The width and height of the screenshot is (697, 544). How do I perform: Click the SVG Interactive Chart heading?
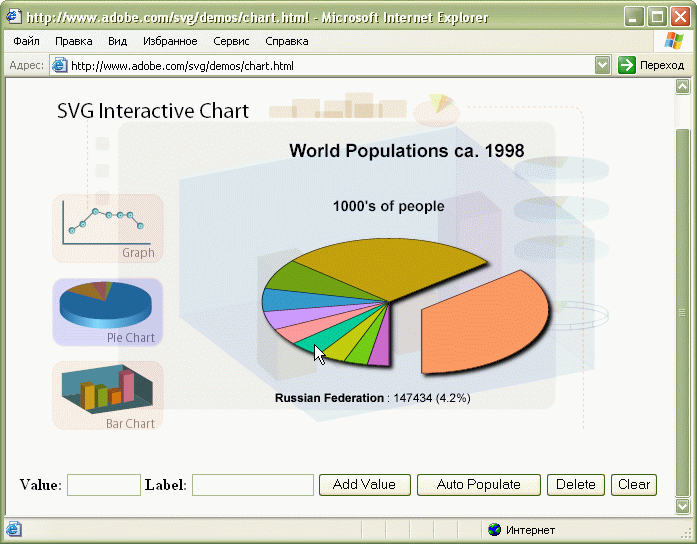pos(153,111)
